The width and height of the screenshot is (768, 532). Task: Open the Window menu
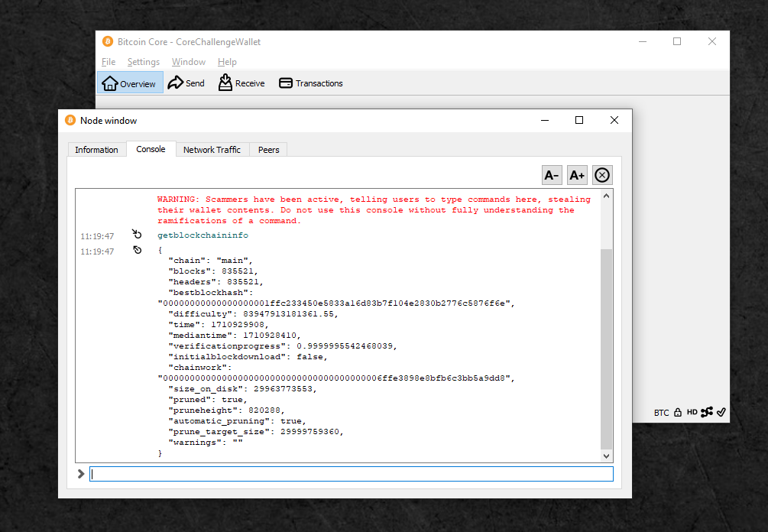tap(189, 62)
